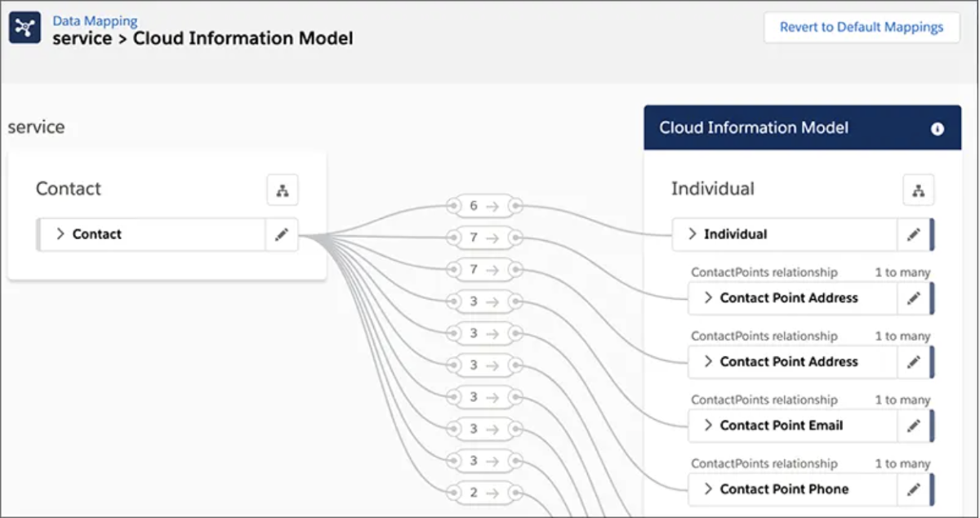Open the Data Mapping breadcrumb link
980x518 pixels.
[95, 20]
